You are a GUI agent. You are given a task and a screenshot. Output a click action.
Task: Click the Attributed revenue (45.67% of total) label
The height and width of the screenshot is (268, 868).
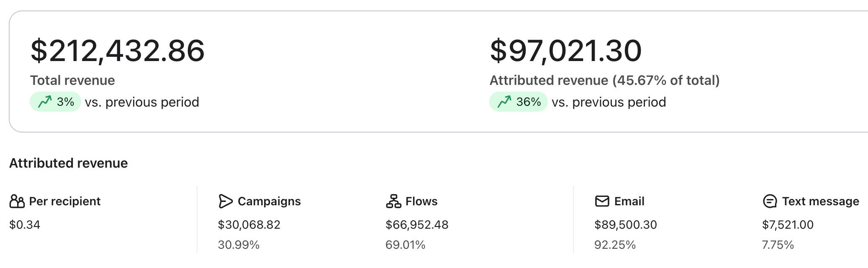(x=604, y=80)
